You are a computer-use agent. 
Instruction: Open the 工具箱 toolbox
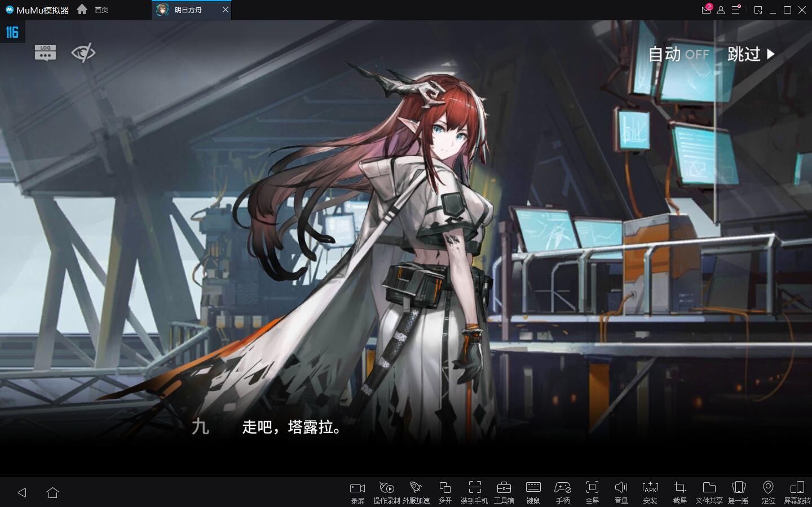click(x=504, y=492)
